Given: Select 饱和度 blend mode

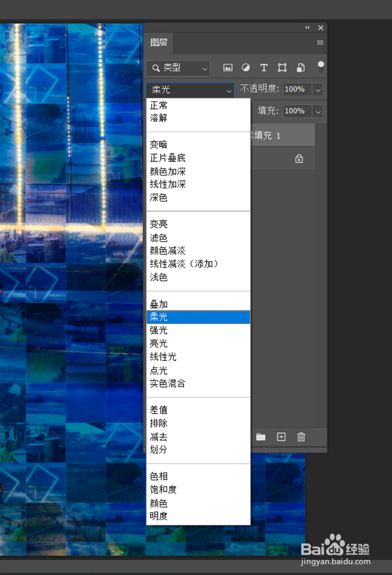Looking at the screenshot, I should coord(199,490).
